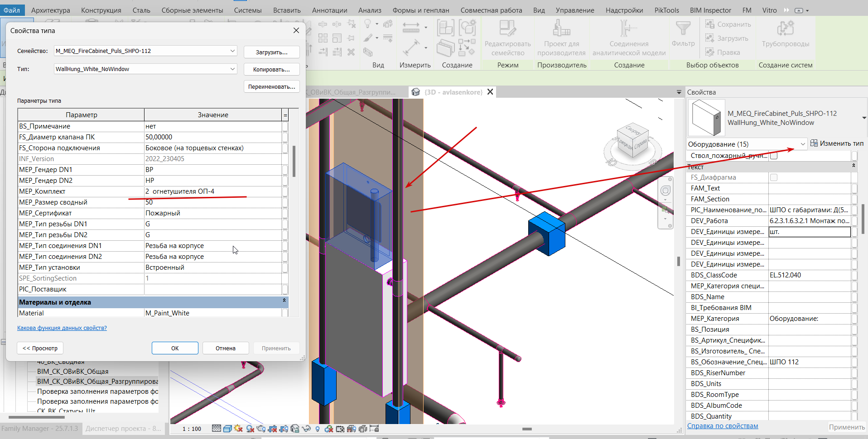868x439 pixels.
Task: Click the Edit Family icon (Редактировать семейство)
Action: click(x=507, y=29)
